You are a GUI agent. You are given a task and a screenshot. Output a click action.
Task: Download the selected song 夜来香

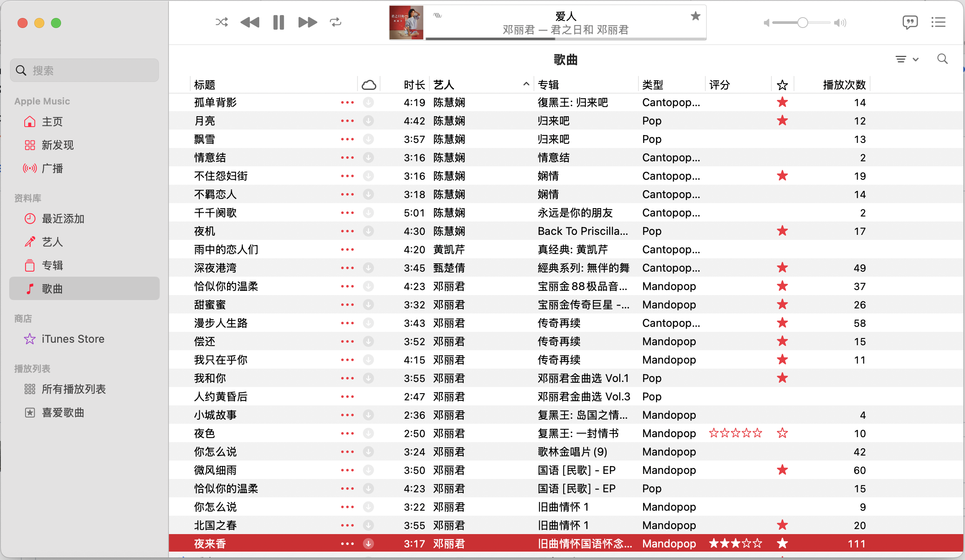[x=368, y=544]
